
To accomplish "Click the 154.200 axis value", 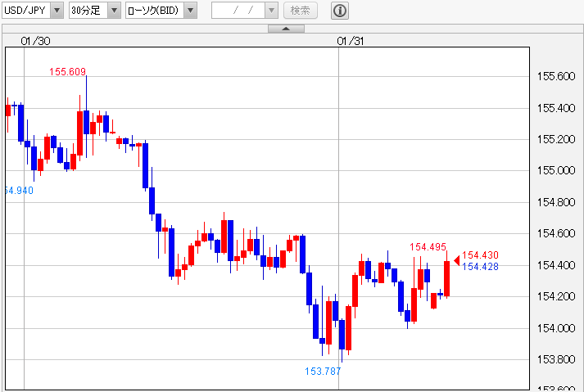I will pyautogui.click(x=556, y=296).
